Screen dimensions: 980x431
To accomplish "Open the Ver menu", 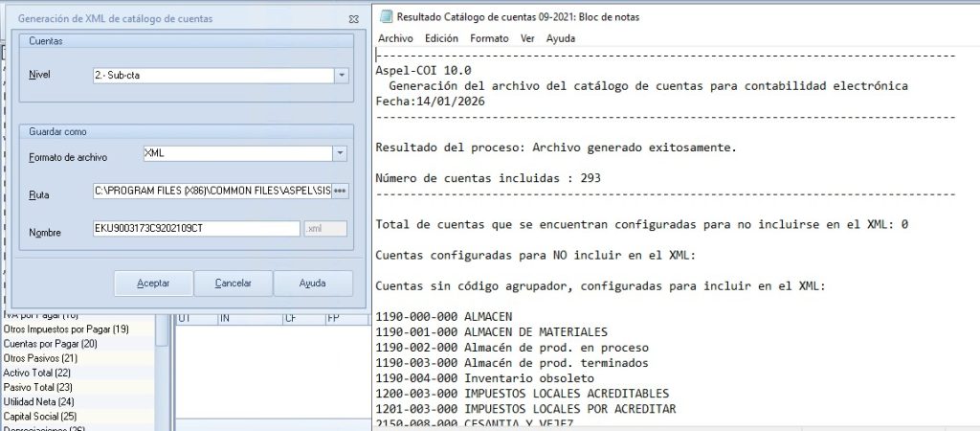I will coord(527,38).
